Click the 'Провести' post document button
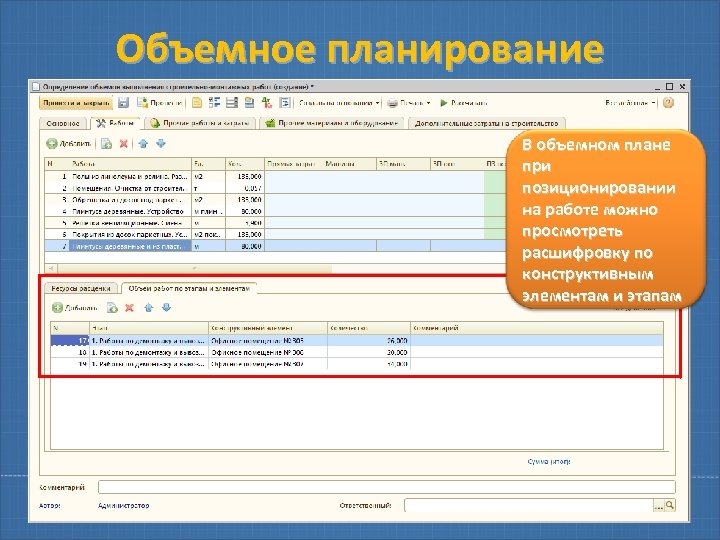 (160, 103)
